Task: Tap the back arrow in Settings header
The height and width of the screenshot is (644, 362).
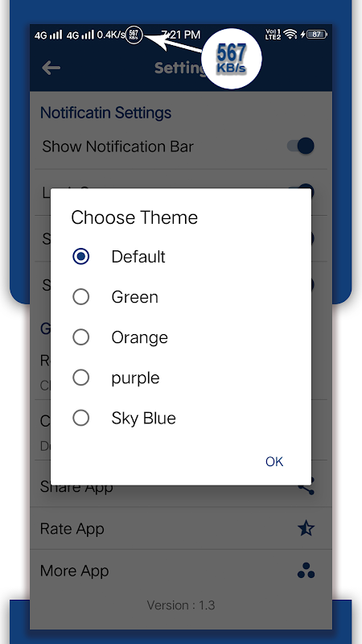Action: [51, 68]
